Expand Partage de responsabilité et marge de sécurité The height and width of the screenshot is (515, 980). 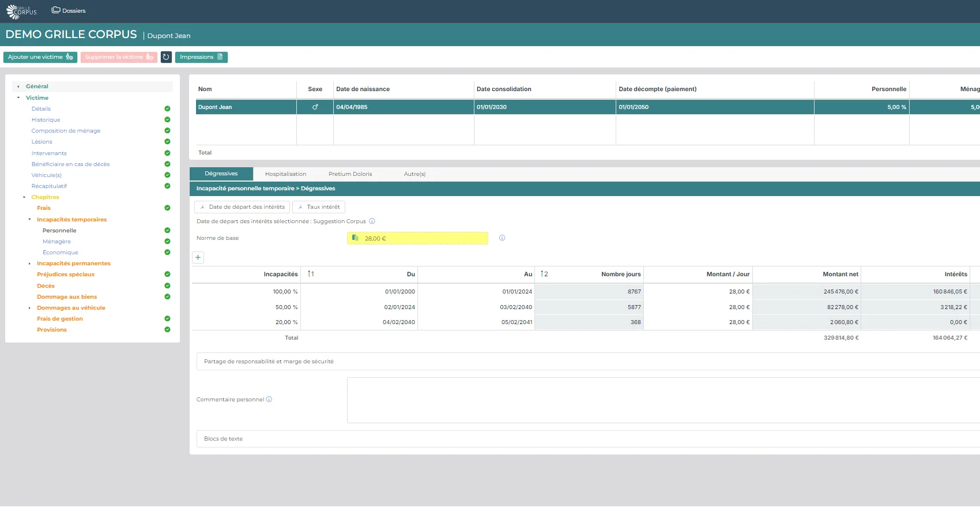269,362
